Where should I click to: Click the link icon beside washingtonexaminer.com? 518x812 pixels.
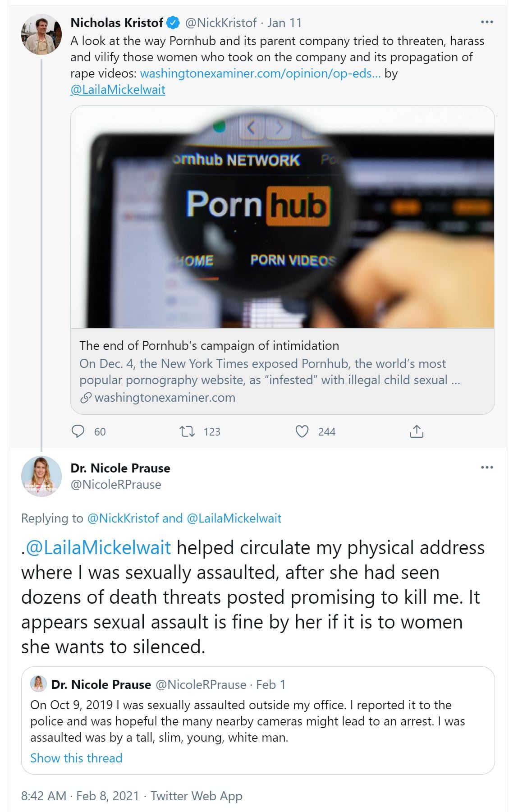[86, 398]
